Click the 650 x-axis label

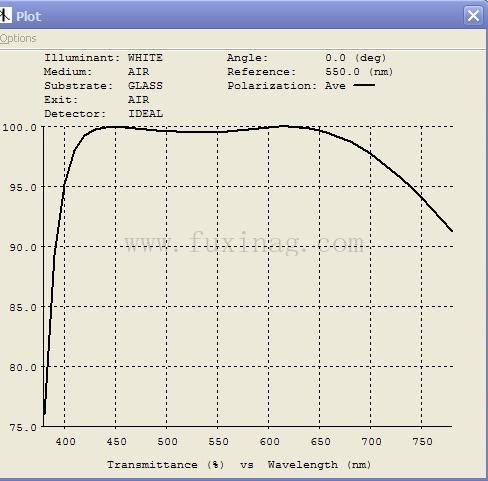coord(320,442)
